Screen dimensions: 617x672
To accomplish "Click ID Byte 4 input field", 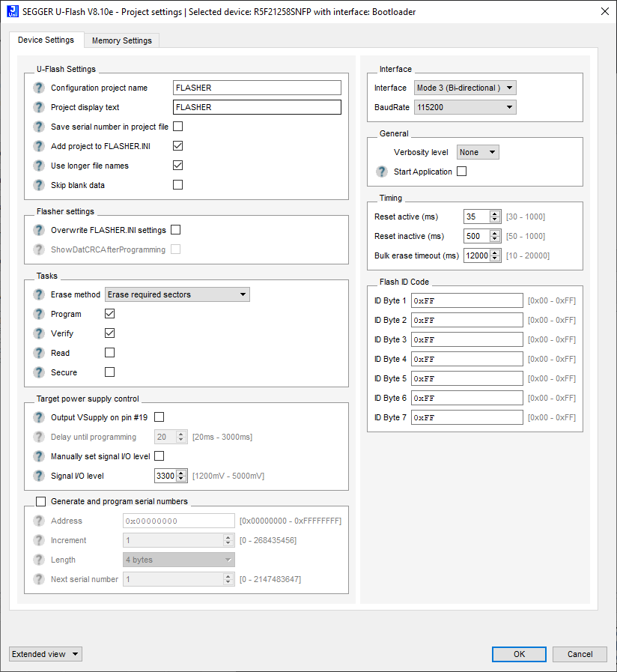I will click(467, 359).
